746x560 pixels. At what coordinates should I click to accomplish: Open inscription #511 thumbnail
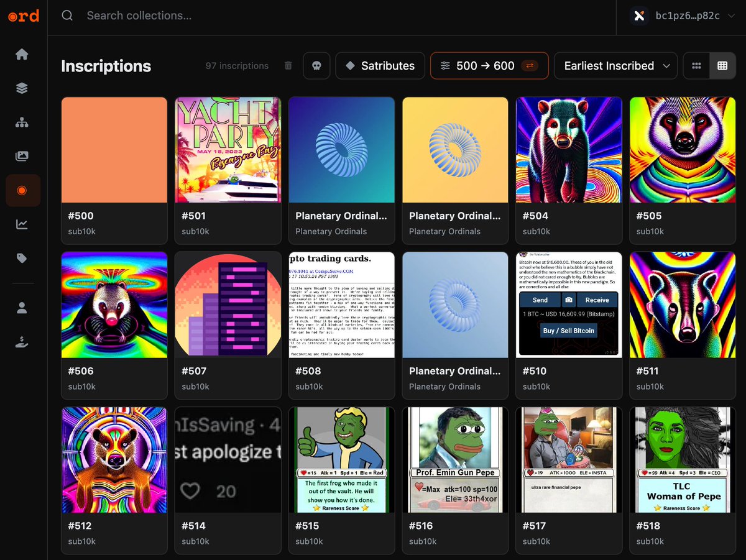tap(683, 305)
